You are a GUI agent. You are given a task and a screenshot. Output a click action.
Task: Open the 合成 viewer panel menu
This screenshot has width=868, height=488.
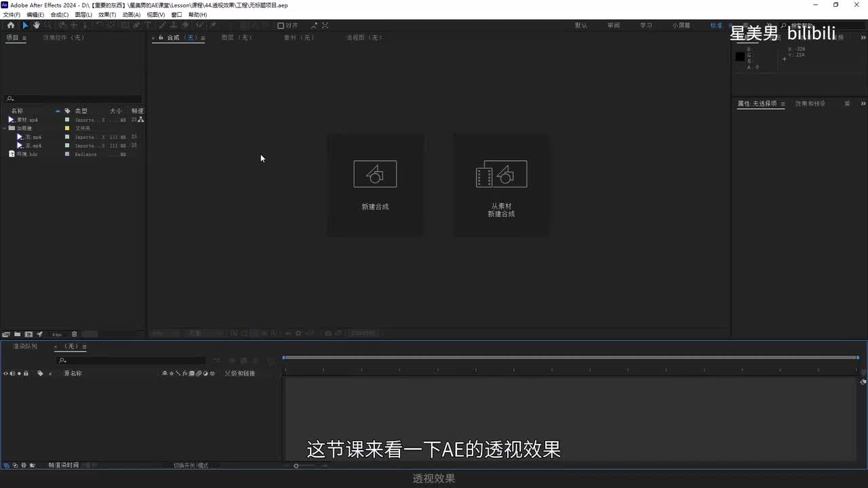(x=203, y=39)
